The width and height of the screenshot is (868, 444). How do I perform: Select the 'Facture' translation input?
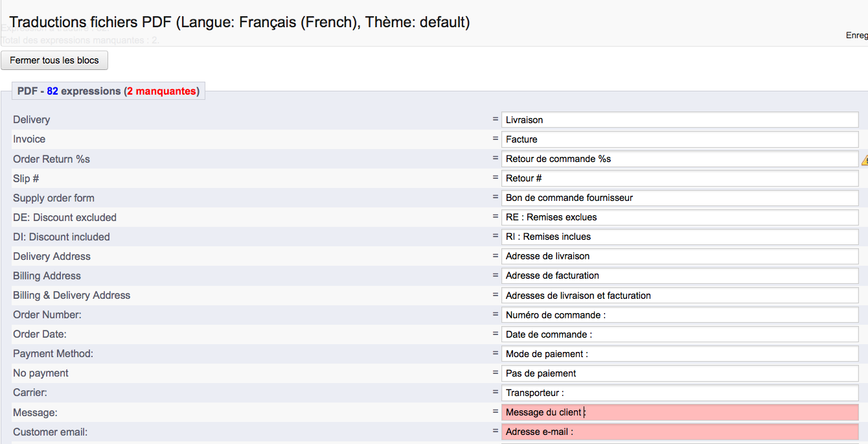click(x=680, y=139)
